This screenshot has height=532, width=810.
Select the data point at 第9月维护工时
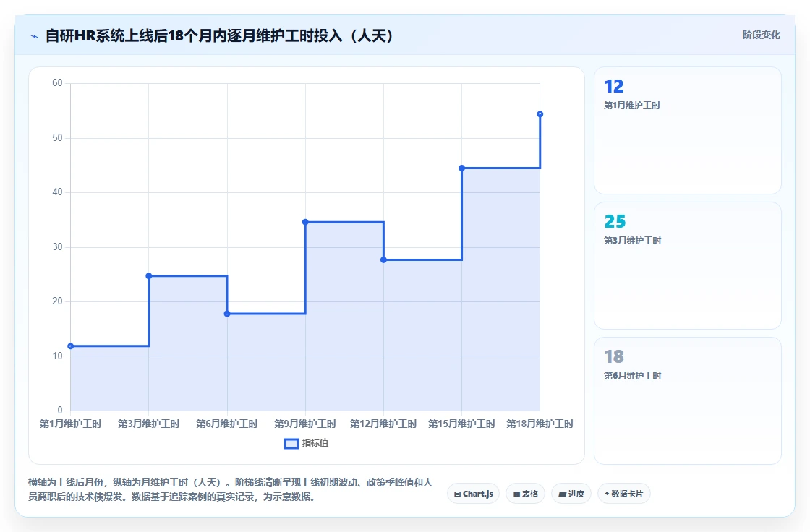point(305,222)
